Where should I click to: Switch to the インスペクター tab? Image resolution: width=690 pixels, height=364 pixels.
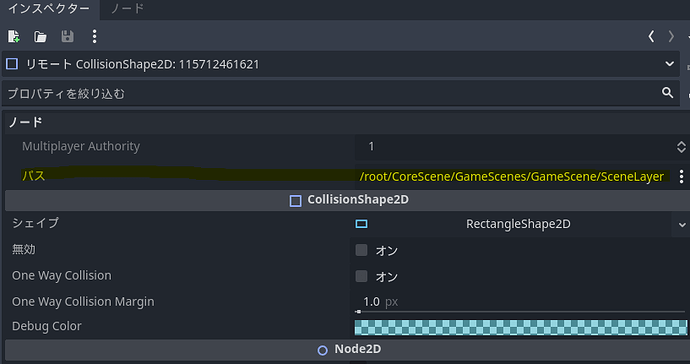point(49,8)
